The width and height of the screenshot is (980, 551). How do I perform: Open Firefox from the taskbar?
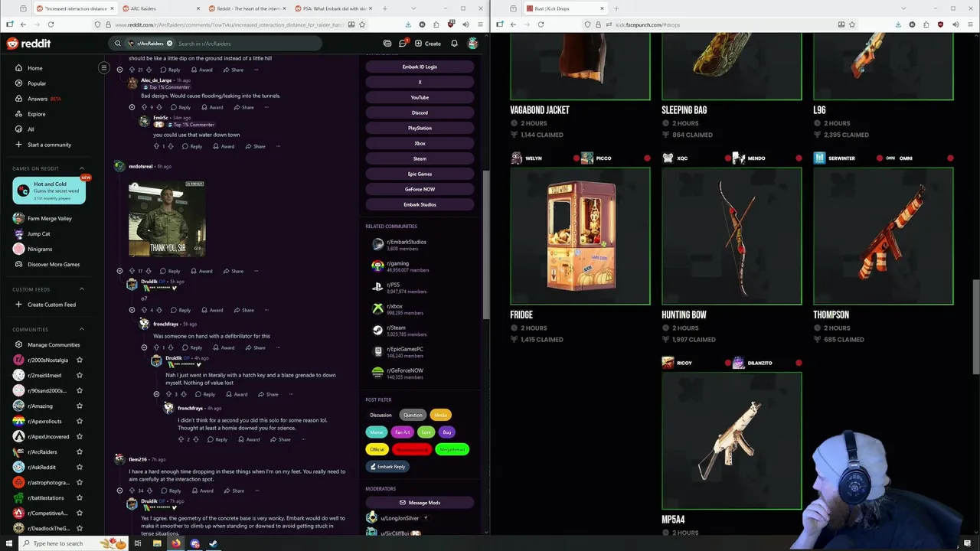(176, 543)
